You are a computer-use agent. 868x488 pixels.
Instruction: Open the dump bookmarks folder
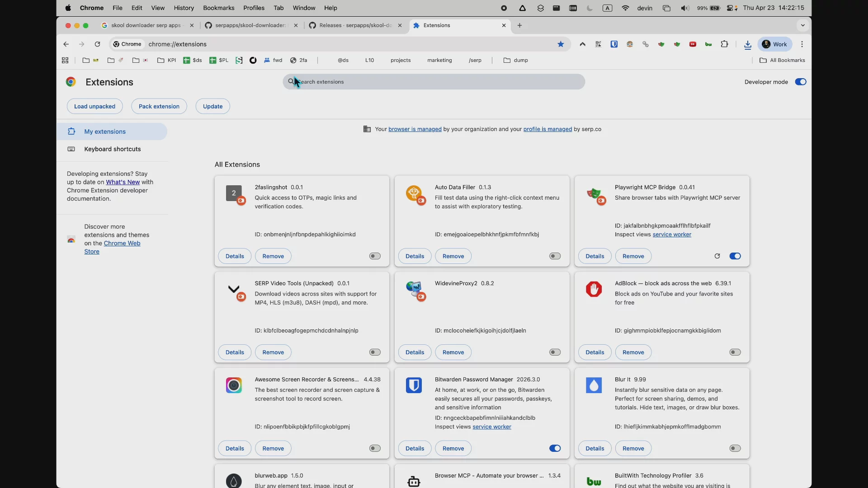516,60
